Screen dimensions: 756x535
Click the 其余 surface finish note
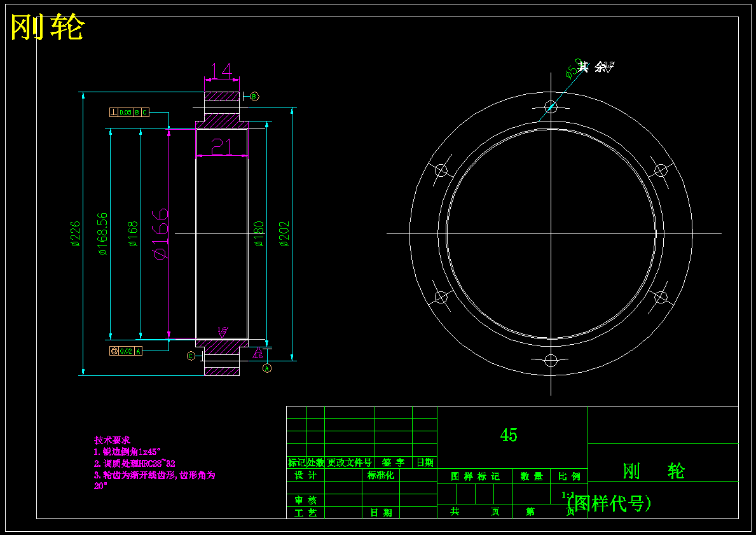tap(596, 67)
